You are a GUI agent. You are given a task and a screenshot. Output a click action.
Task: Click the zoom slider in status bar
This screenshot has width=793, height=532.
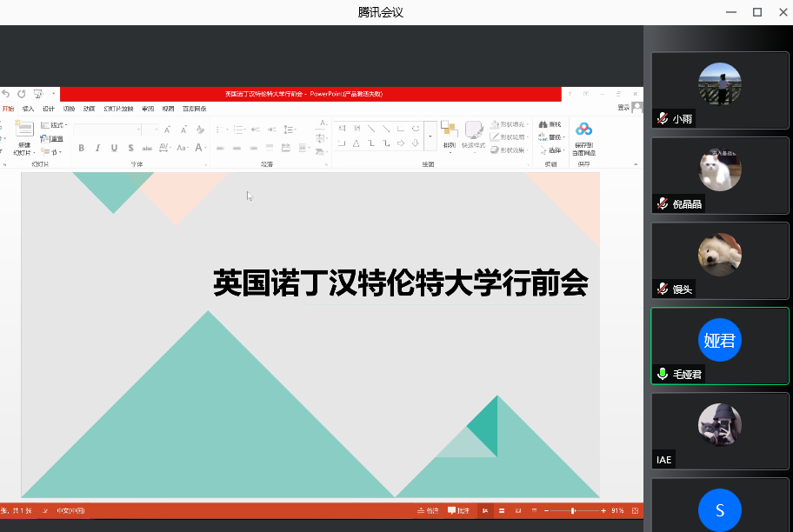(x=572, y=511)
